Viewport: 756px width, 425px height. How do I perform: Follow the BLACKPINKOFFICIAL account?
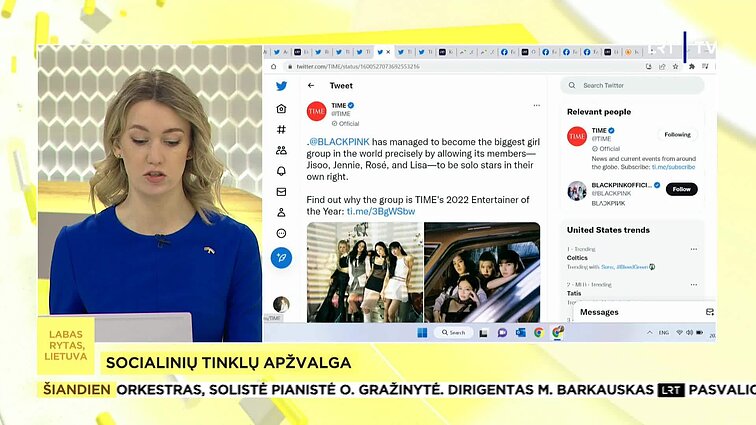point(681,189)
